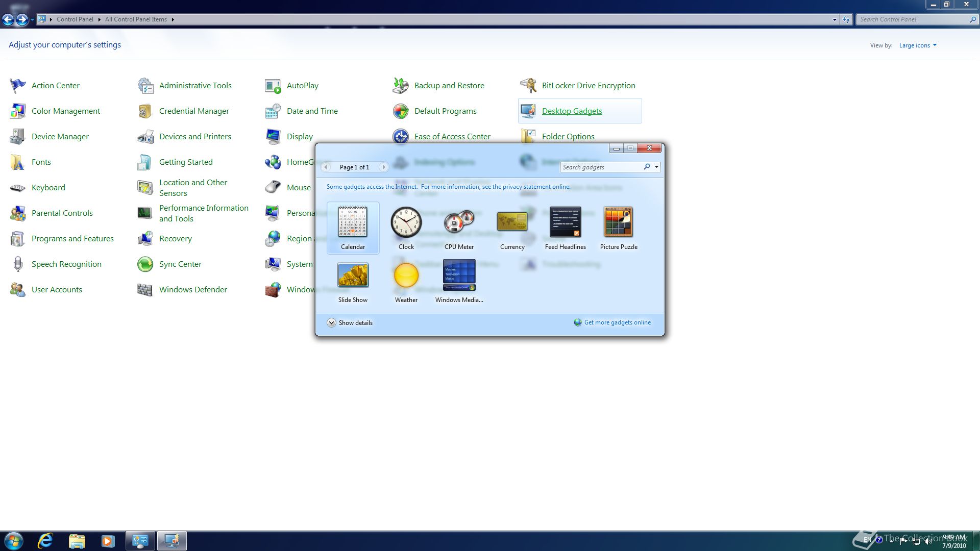The image size is (980, 551).
Task: Select the Clock gadget
Action: click(406, 228)
